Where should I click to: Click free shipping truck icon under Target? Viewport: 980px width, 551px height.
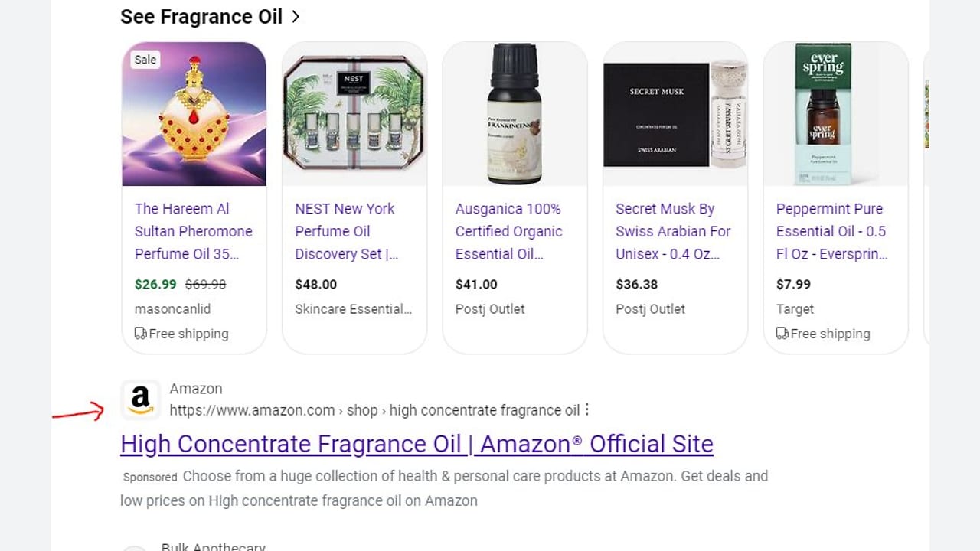point(782,334)
